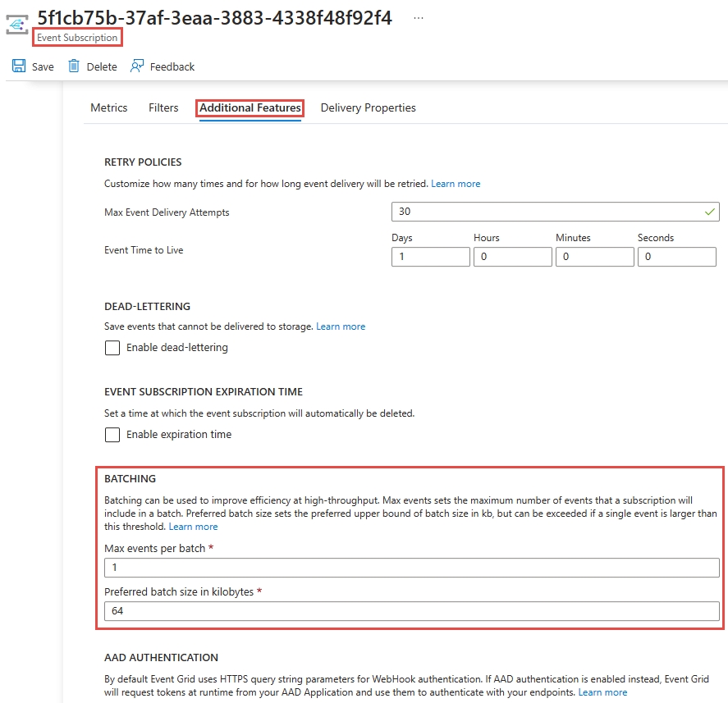This screenshot has width=728, height=703.
Task: Click the Minutes time to live field
Action: 595,257
